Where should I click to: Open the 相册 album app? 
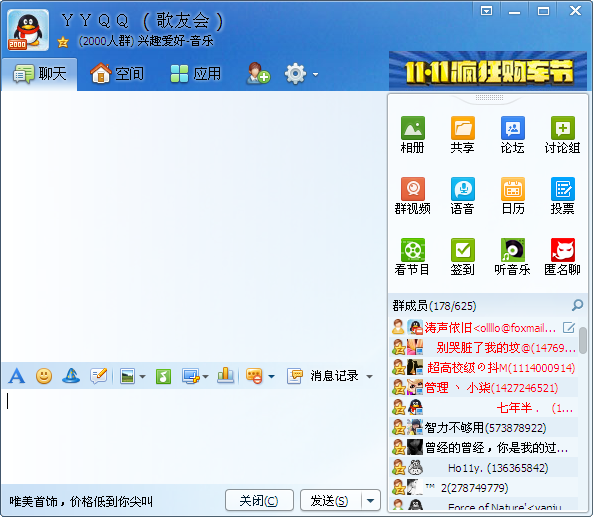point(413,135)
